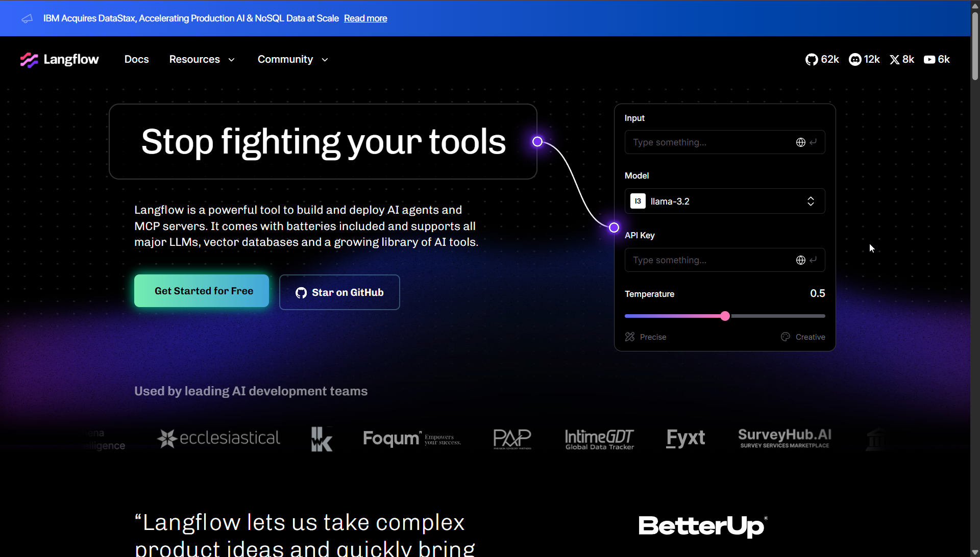Click the PAP logo
The height and width of the screenshot is (557, 980).
[x=512, y=439]
